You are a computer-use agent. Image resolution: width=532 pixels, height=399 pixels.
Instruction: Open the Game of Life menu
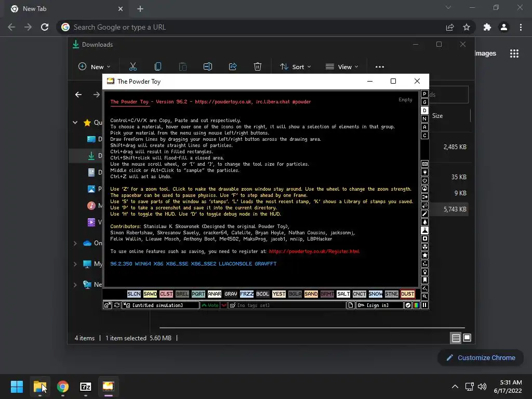pos(424,263)
